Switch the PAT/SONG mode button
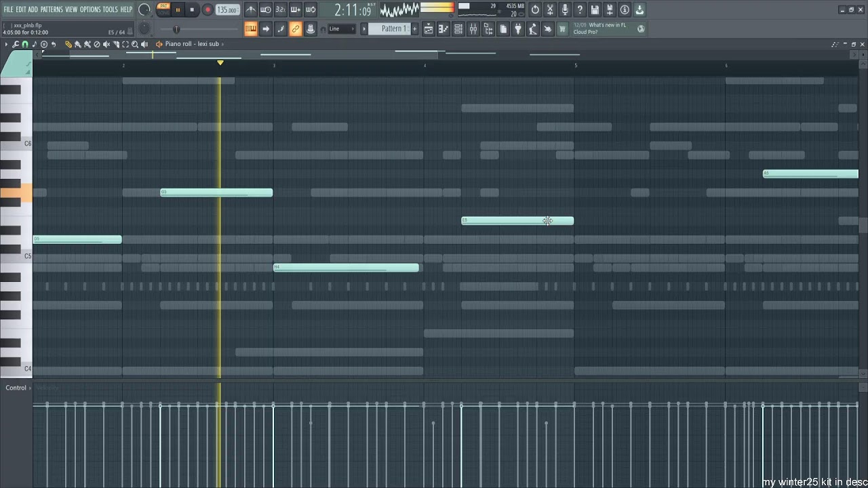 (163, 9)
